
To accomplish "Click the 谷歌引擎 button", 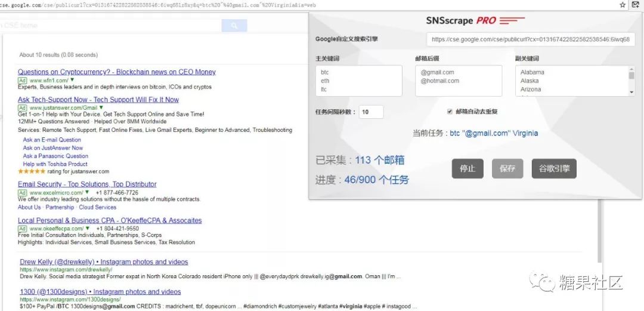I will pos(554,169).
